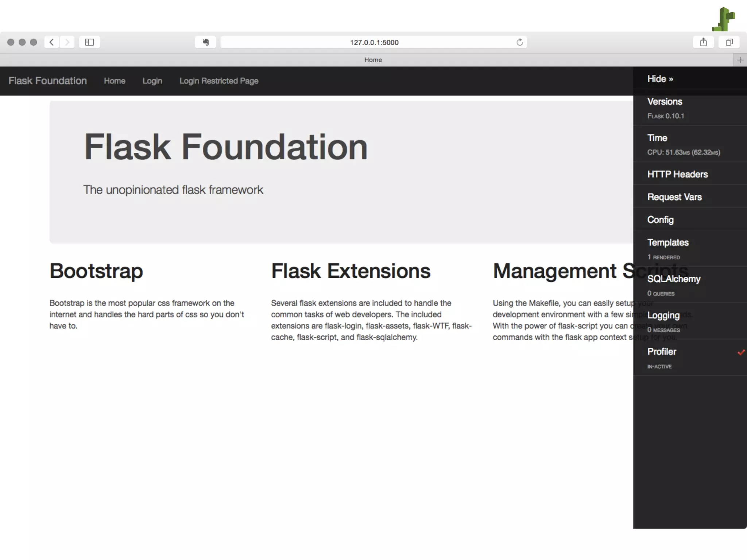This screenshot has width=747, height=560.
Task: Open the Login nav menu item
Action: pos(152,81)
